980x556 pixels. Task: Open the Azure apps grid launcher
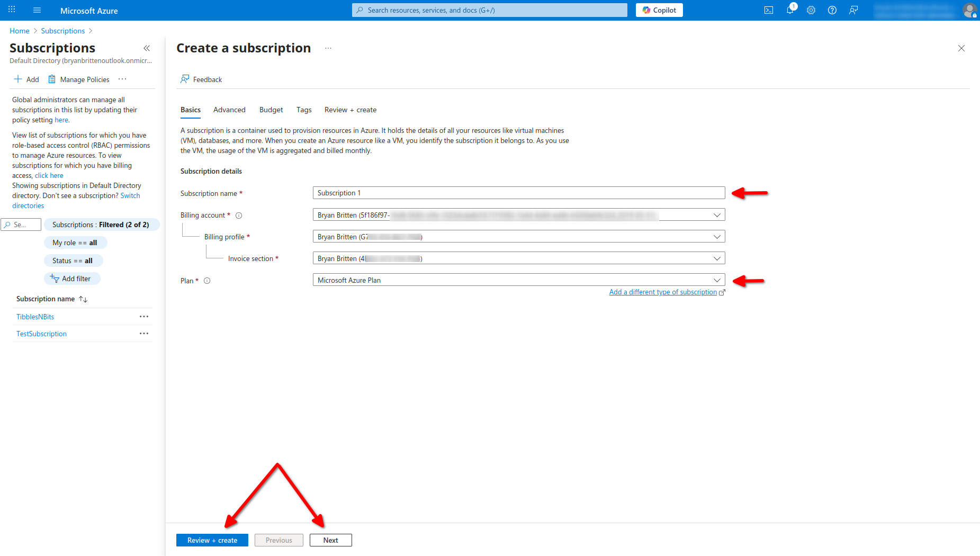pyautogui.click(x=12, y=10)
